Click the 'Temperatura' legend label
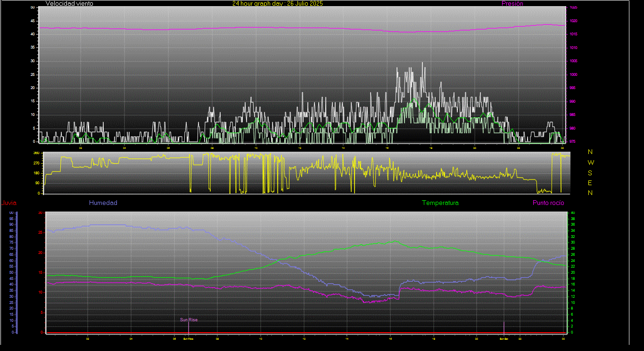644x351 pixels. pyautogui.click(x=440, y=203)
